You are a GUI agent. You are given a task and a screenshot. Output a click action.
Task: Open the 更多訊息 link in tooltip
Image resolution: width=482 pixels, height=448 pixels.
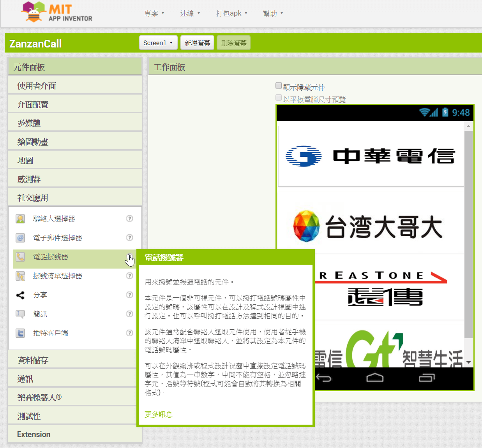coord(158,414)
